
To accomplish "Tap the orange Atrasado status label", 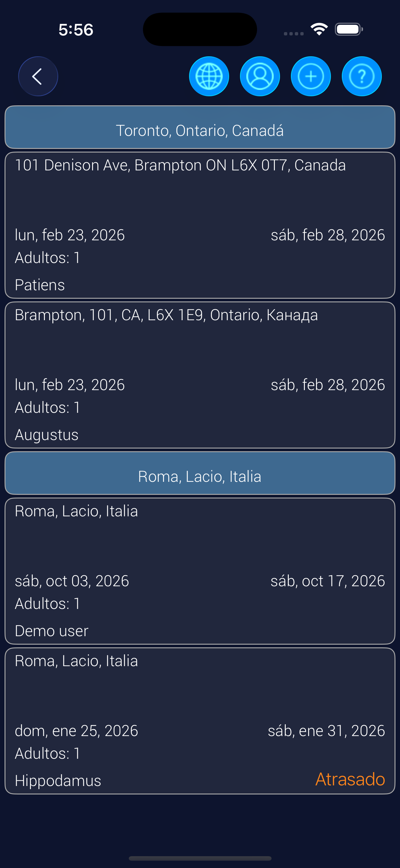I will [350, 779].
